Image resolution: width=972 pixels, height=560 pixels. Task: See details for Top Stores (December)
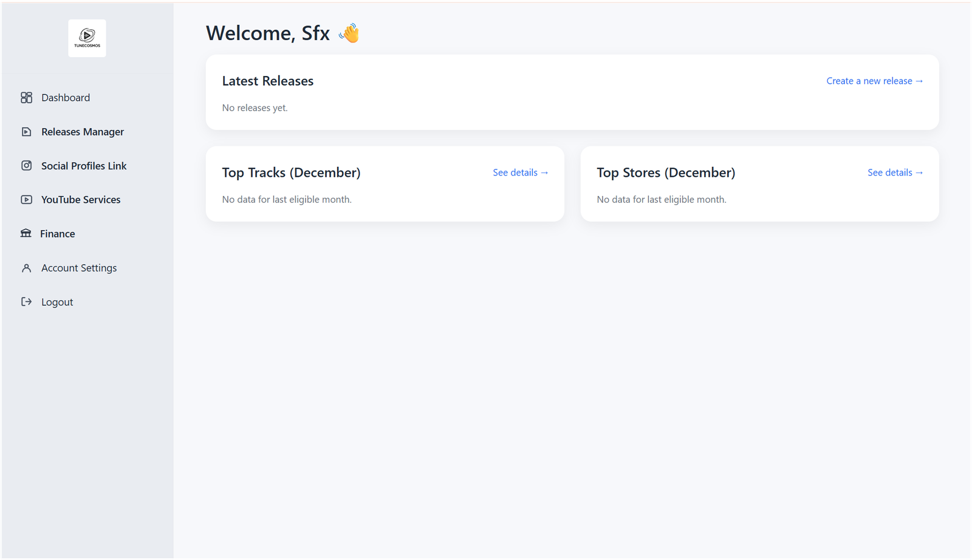click(x=895, y=172)
